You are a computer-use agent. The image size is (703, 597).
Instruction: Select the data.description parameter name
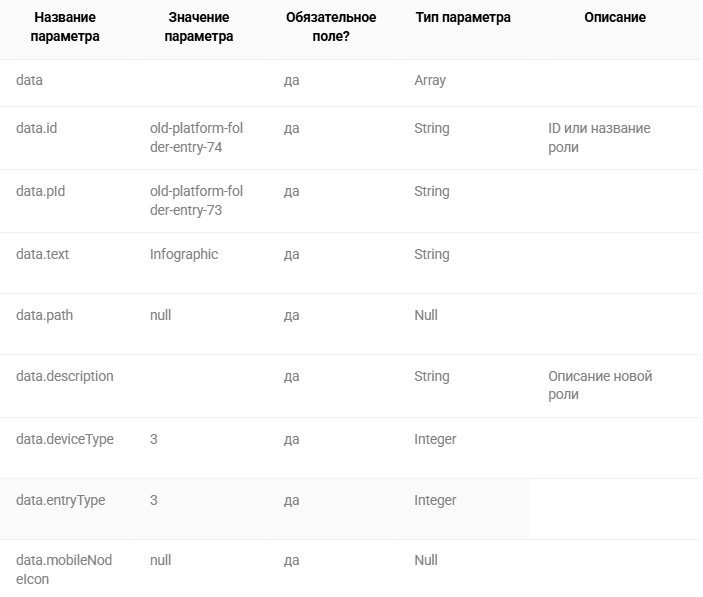coord(65,376)
